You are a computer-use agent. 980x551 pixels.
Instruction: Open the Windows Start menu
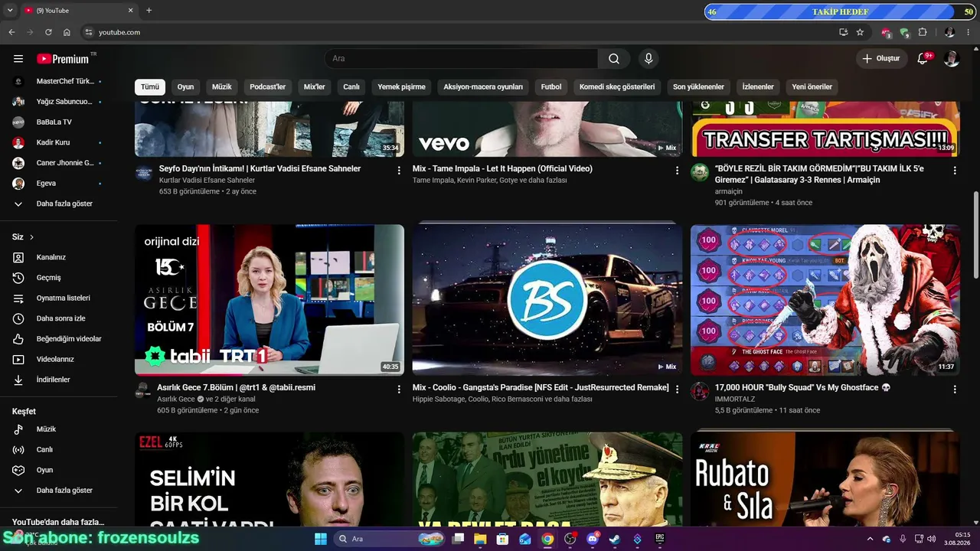click(x=321, y=539)
